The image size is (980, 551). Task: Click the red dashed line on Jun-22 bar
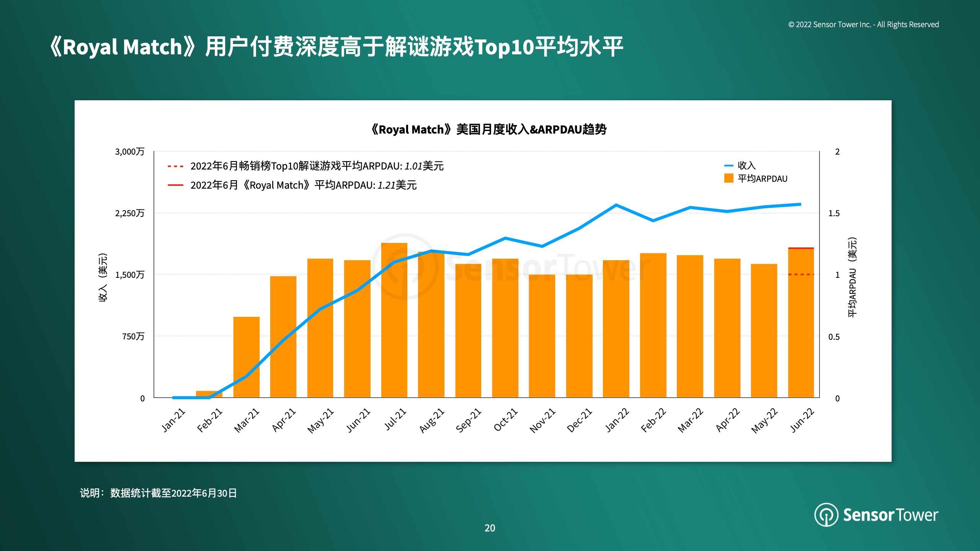coord(801,274)
